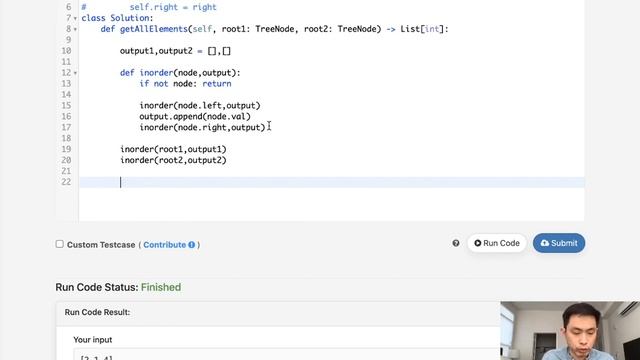Click the 'Finished' status text
The image size is (640, 360).
[x=161, y=287]
